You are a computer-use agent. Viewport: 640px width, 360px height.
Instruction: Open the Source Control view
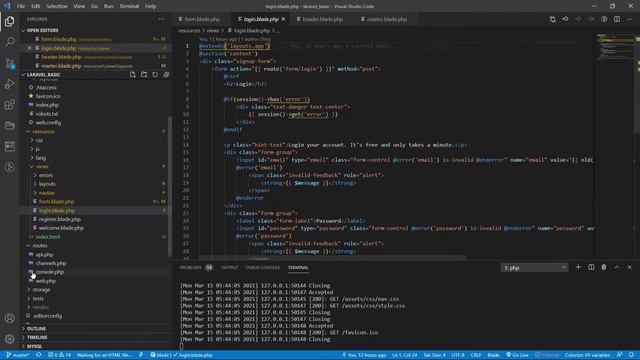(9, 63)
